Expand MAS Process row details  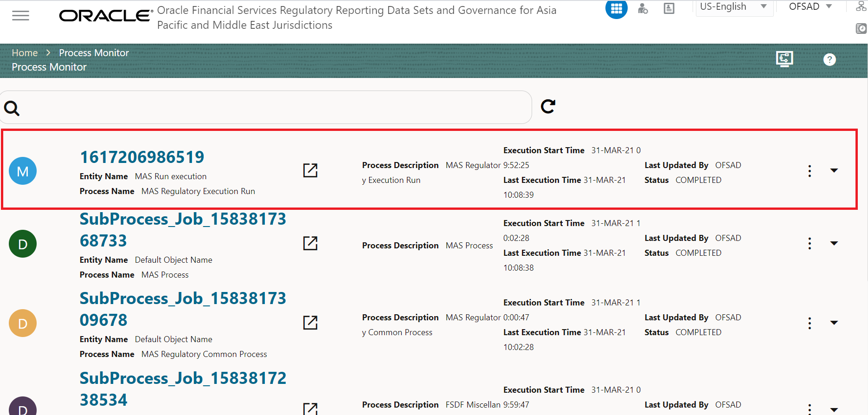coord(834,244)
